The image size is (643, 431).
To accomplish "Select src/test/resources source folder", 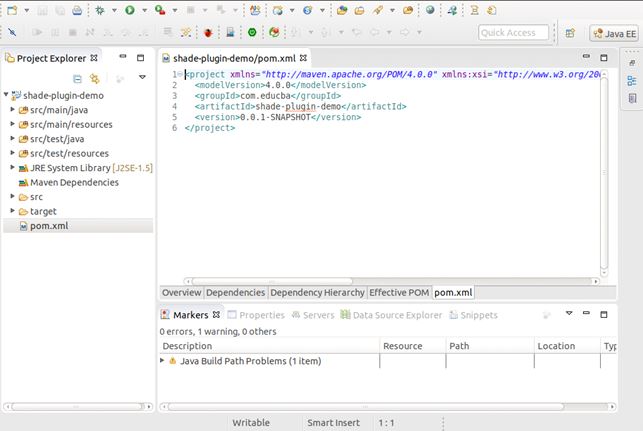I will coord(64,153).
